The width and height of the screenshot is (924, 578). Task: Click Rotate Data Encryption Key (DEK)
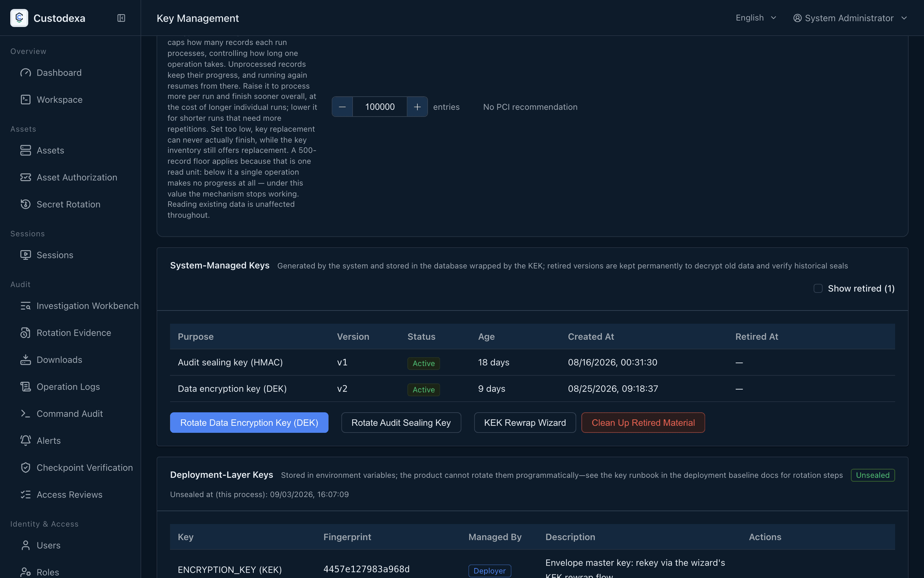[249, 423]
